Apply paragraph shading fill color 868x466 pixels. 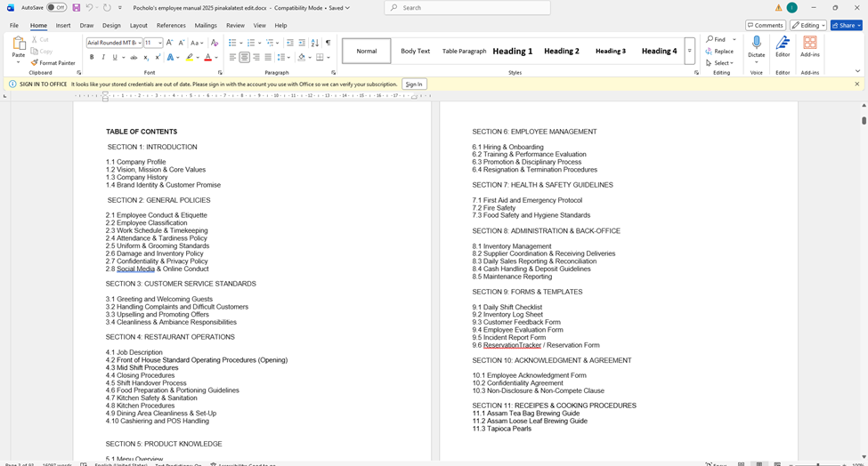pos(301,58)
